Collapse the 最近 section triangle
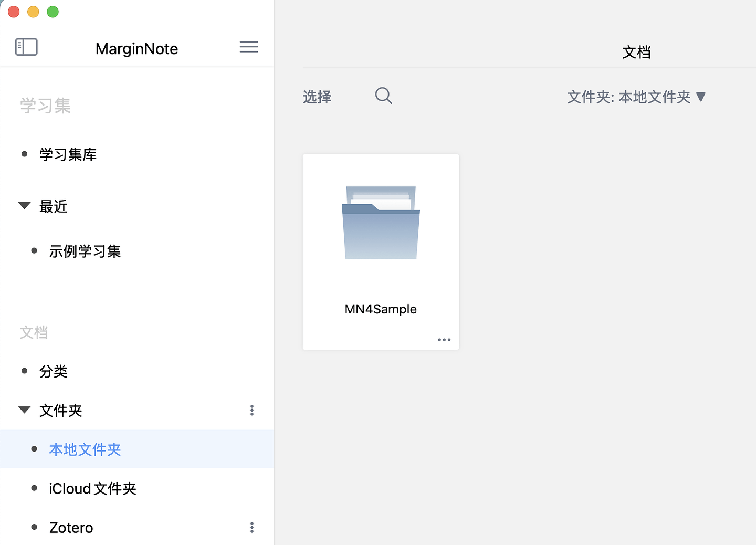The height and width of the screenshot is (545, 756). [x=24, y=205]
